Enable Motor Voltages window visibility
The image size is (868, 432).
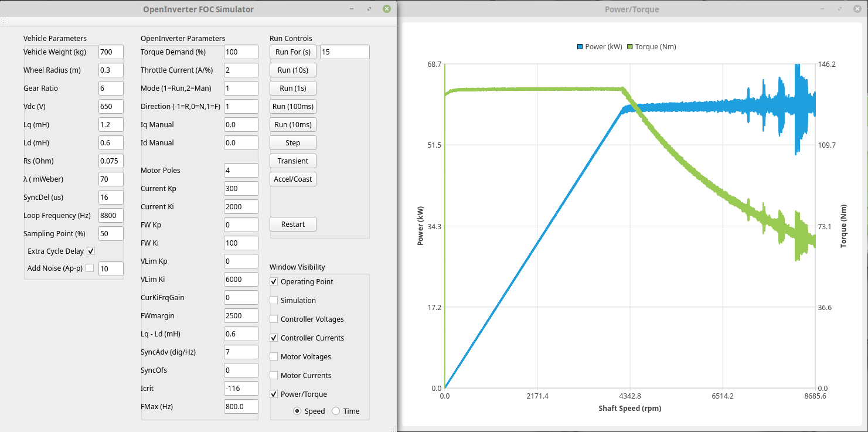[x=274, y=356]
